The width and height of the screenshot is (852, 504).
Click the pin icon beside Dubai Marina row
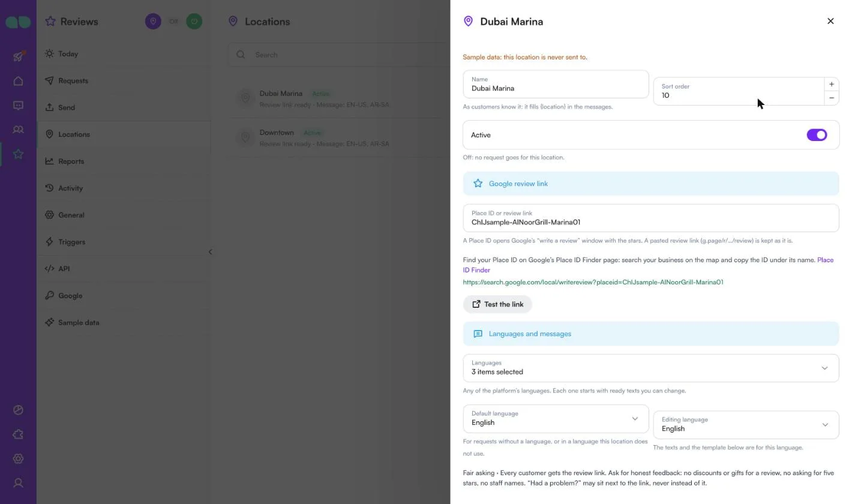pos(245,98)
